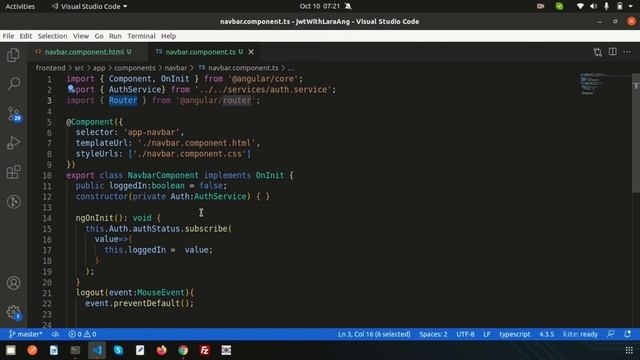The height and width of the screenshot is (360, 640).
Task: Select the navbar.component.ts tab
Action: pos(200,52)
